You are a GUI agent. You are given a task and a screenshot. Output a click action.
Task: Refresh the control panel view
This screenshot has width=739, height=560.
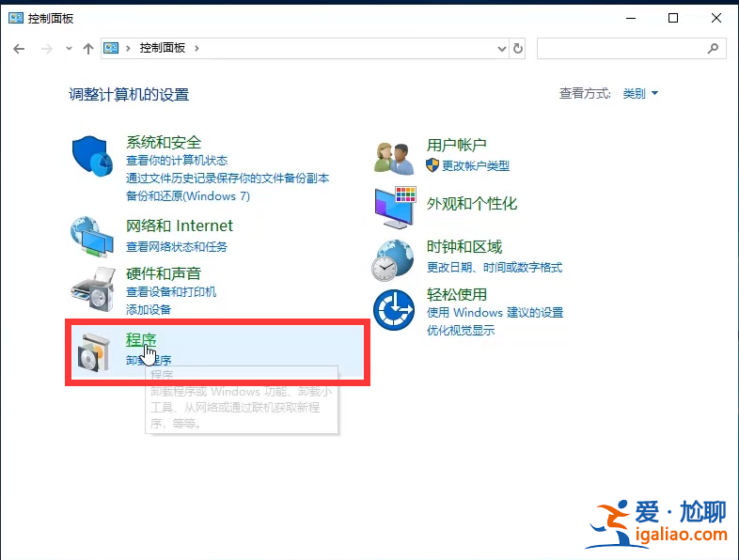pyautogui.click(x=517, y=48)
